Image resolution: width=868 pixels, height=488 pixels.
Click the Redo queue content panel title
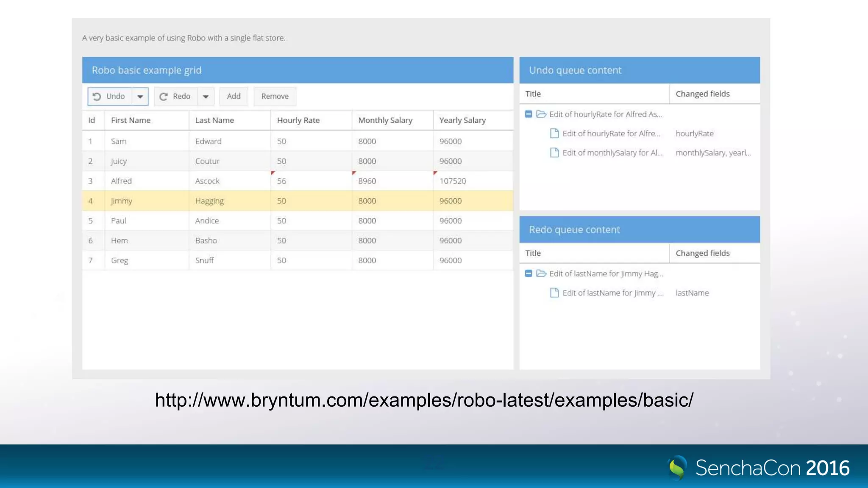pos(574,230)
